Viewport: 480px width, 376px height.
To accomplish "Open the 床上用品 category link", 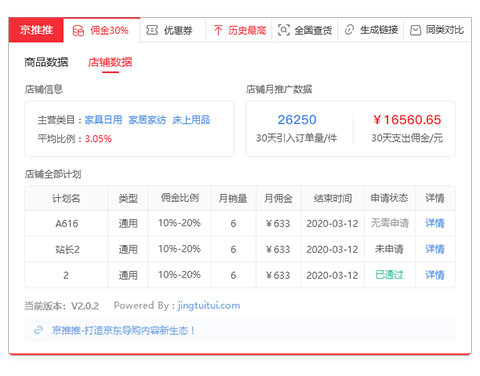I will [191, 120].
